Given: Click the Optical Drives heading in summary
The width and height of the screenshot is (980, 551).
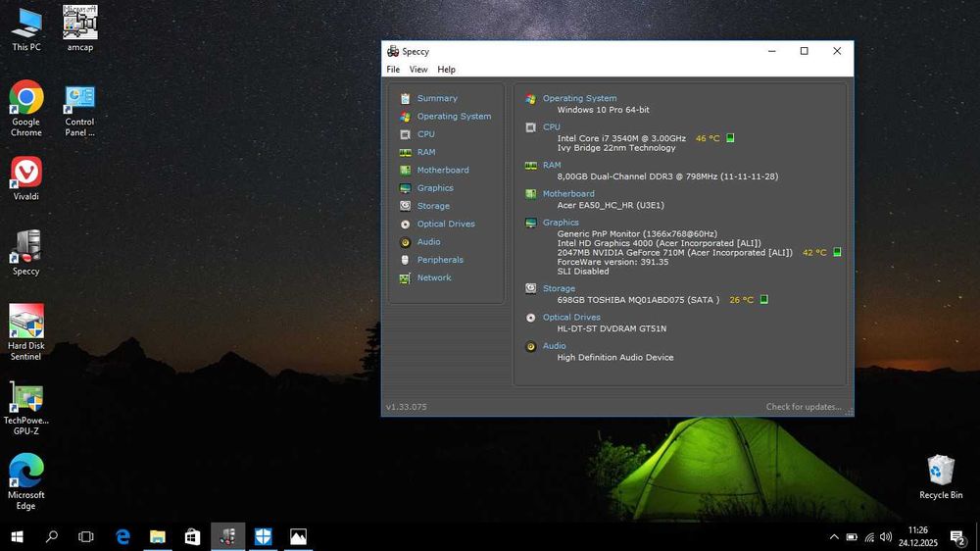Looking at the screenshot, I should (571, 318).
